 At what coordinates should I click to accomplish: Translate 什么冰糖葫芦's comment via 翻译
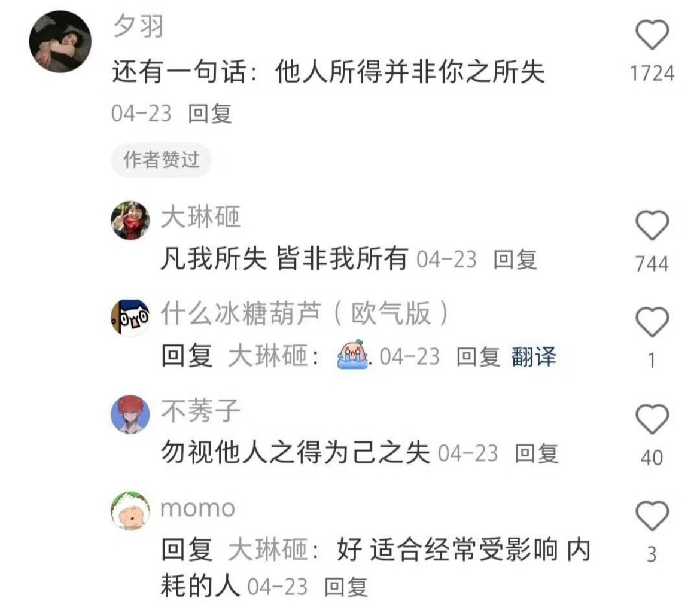point(534,356)
